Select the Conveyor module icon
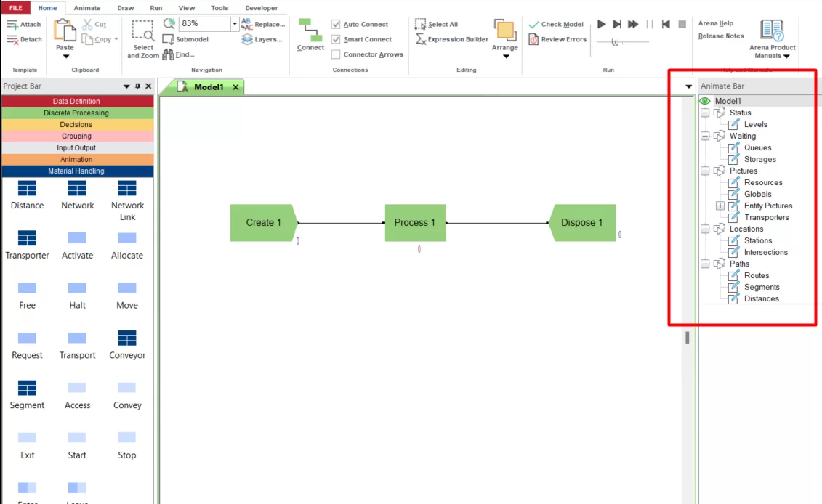This screenshot has height=504, width=822. click(x=127, y=338)
